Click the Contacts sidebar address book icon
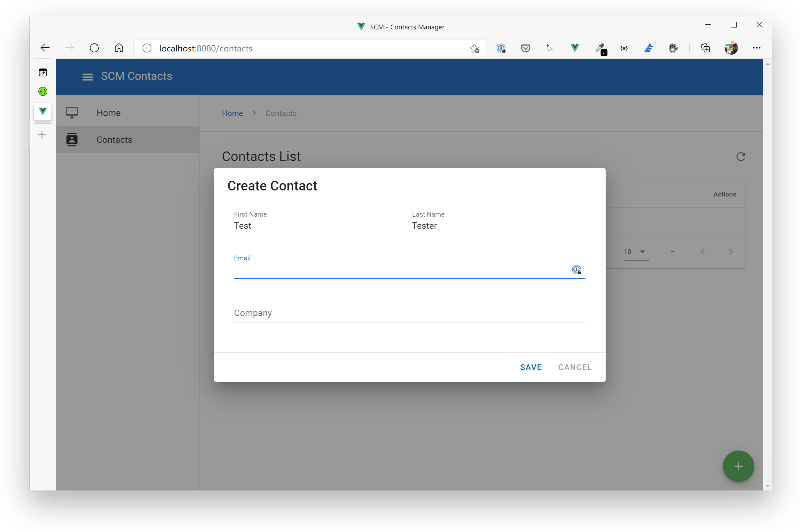Screen dimensions: 801x532 (x=72, y=140)
